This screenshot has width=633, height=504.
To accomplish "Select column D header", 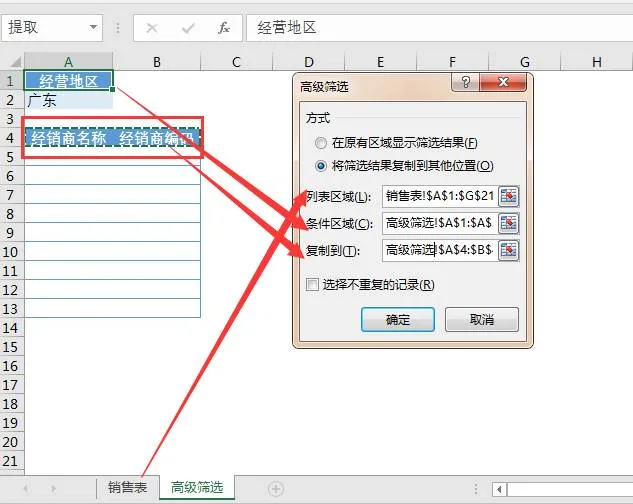I will point(309,62).
